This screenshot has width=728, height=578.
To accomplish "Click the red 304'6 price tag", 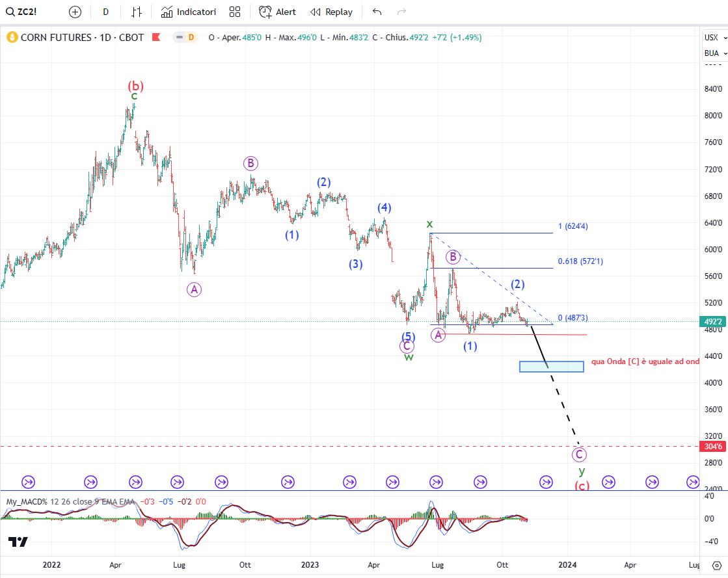I will coord(712,447).
